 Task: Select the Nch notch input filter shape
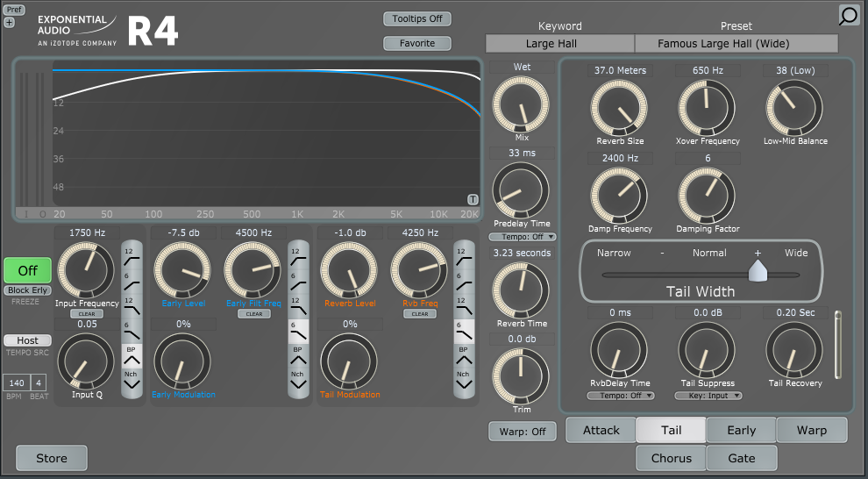132,381
